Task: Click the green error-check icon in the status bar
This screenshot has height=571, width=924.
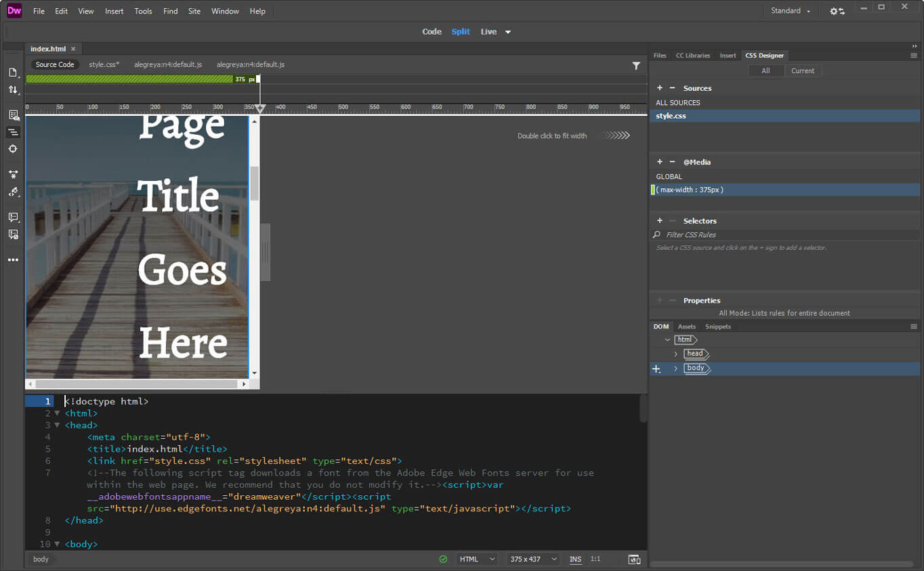Action: (x=444, y=559)
